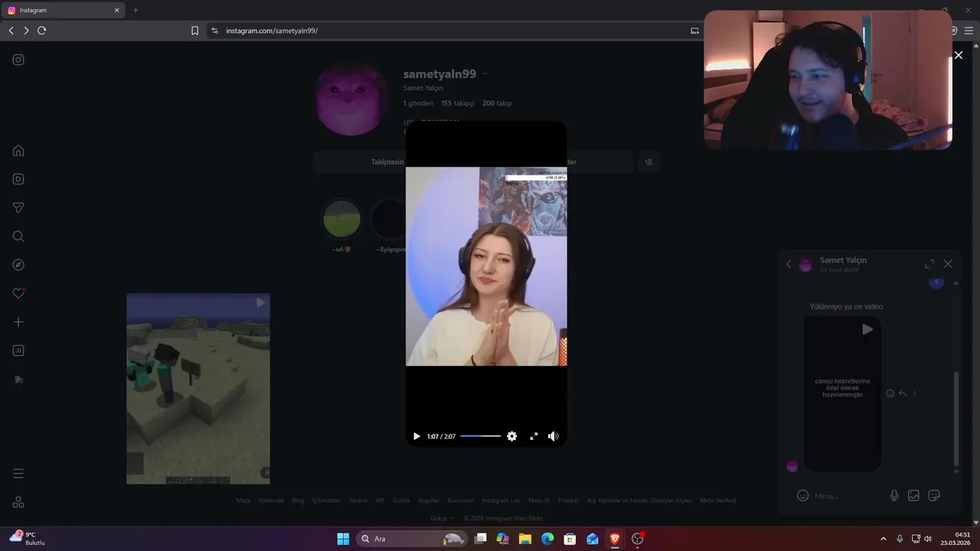Open the dashboard chart icon in sidebar
Viewport: 980px width, 551px height.
click(18, 350)
